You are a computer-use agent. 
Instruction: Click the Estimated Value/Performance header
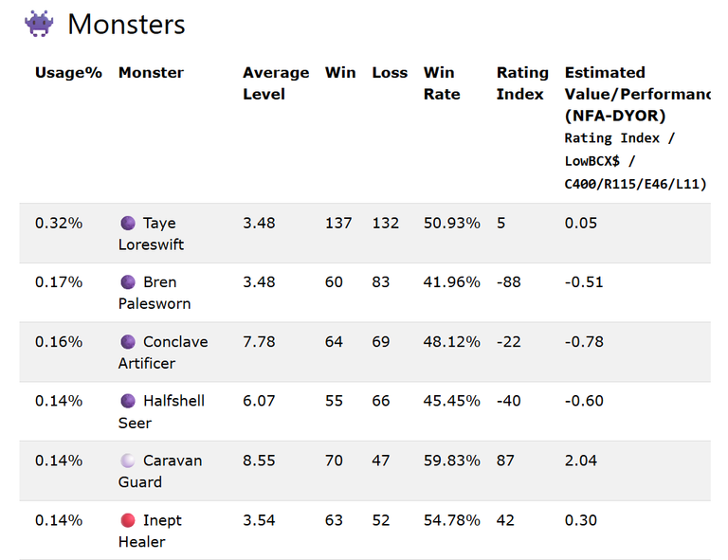637,94
